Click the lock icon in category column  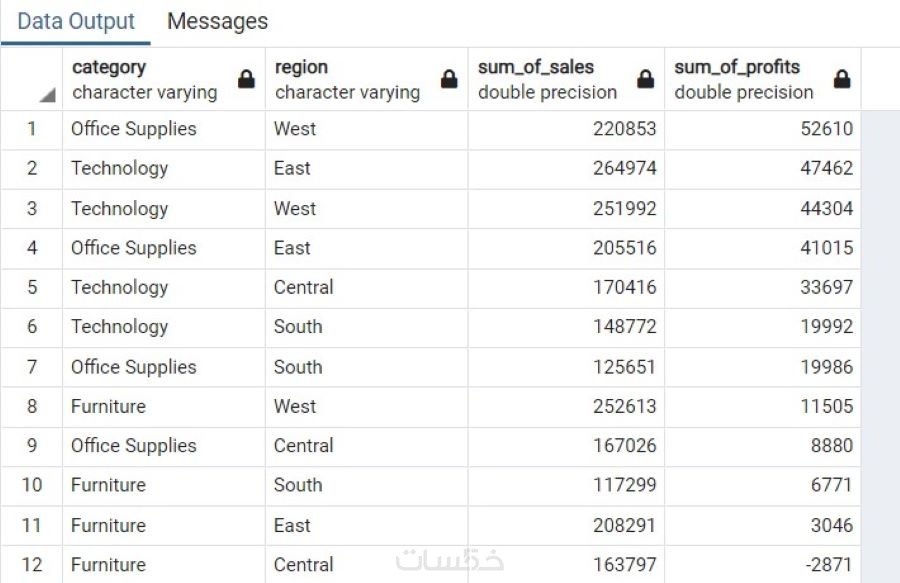(x=246, y=80)
